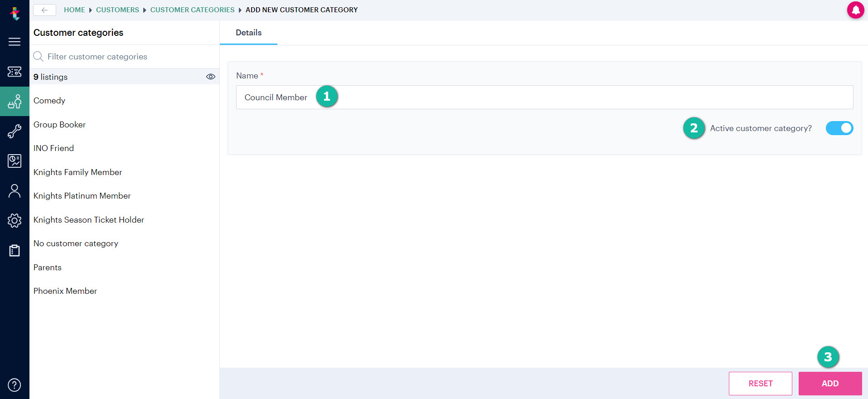This screenshot has height=399, width=868.
Task: Click the RESET button
Action: click(760, 384)
